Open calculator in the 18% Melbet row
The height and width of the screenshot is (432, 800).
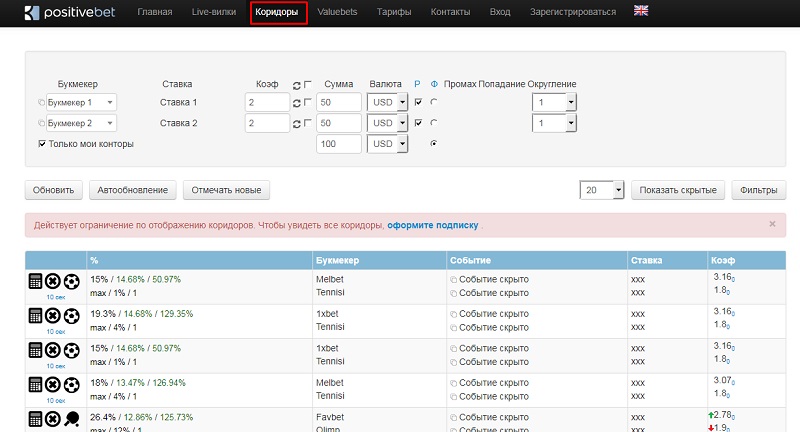(36, 384)
